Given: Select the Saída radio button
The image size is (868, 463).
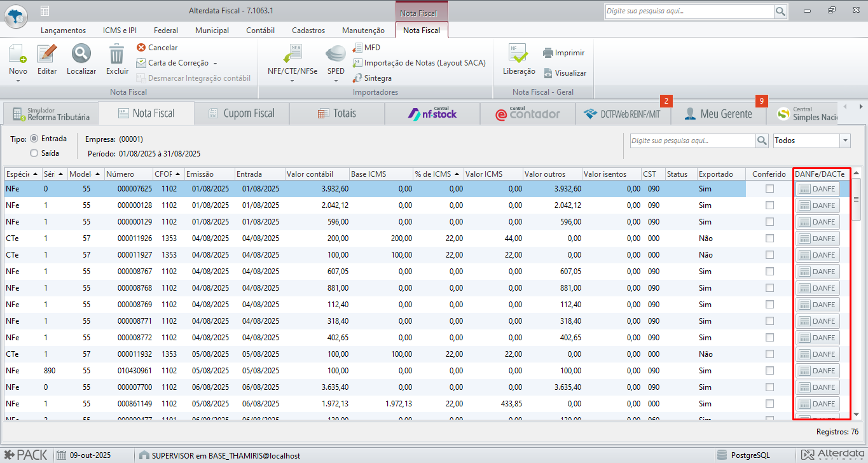Looking at the screenshot, I should 34,153.
